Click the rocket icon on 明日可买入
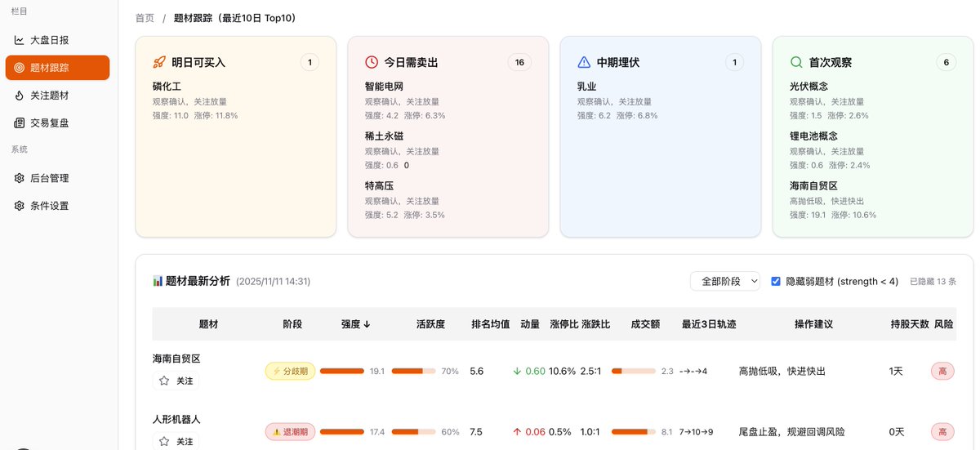Screen dimensions: 980x450 click(x=159, y=62)
